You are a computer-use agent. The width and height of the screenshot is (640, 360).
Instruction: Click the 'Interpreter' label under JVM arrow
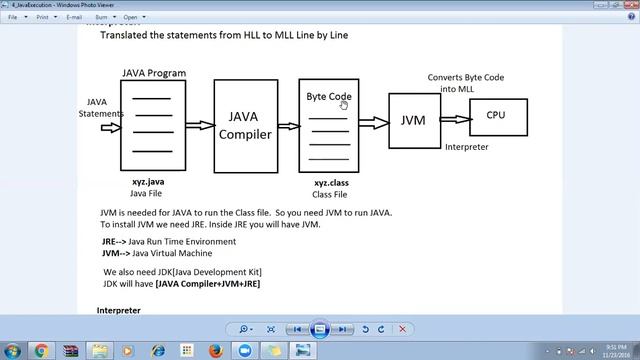click(x=467, y=147)
